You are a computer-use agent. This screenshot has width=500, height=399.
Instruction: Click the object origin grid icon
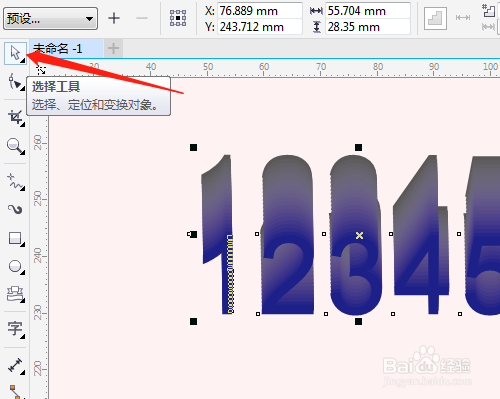click(178, 18)
